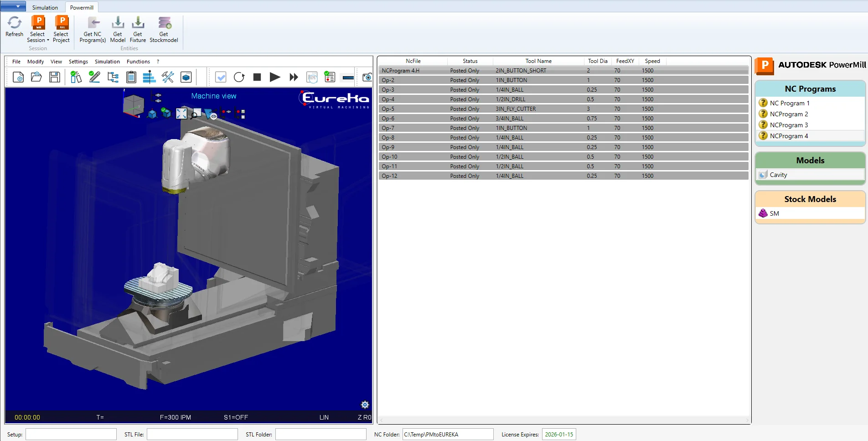The width and height of the screenshot is (868, 441).
Task: Click the clipboard report icon
Action: [131, 77]
